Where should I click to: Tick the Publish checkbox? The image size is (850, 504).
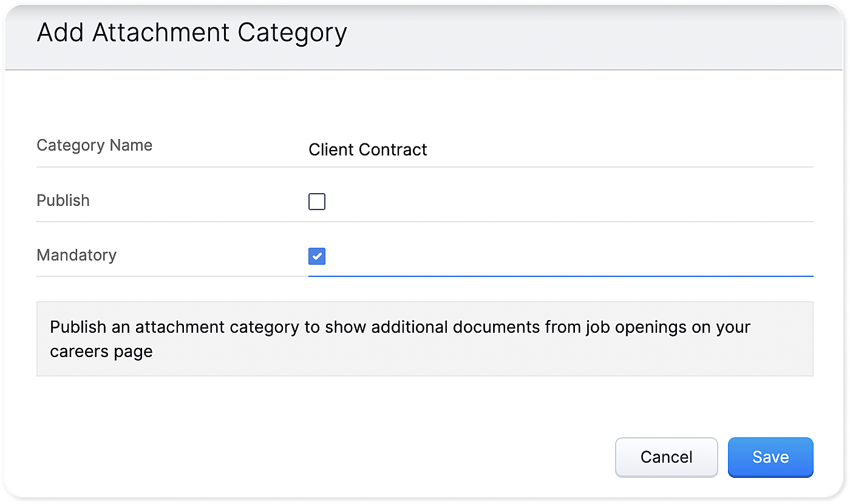pyautogui.click(x=317, y=202)
